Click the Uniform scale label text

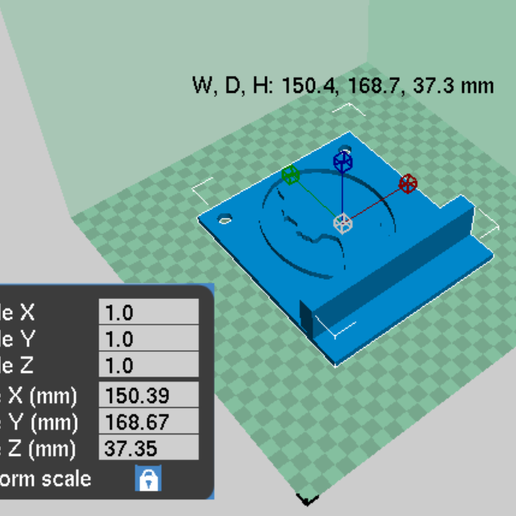click(46, 479)
